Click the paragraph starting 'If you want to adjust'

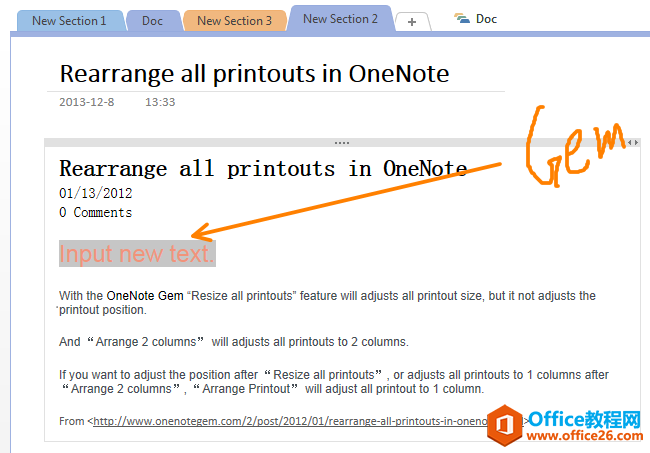click(333, 382)
